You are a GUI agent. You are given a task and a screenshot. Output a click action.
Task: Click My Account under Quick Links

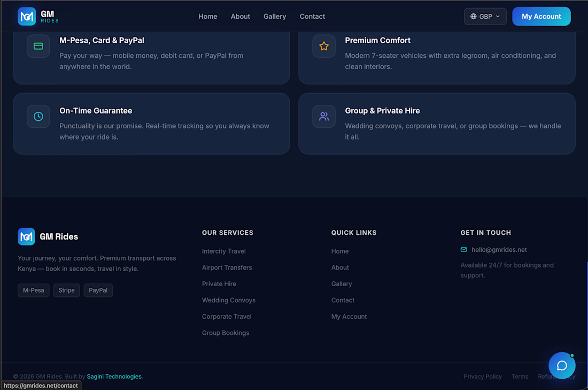(x=349, y=316)
